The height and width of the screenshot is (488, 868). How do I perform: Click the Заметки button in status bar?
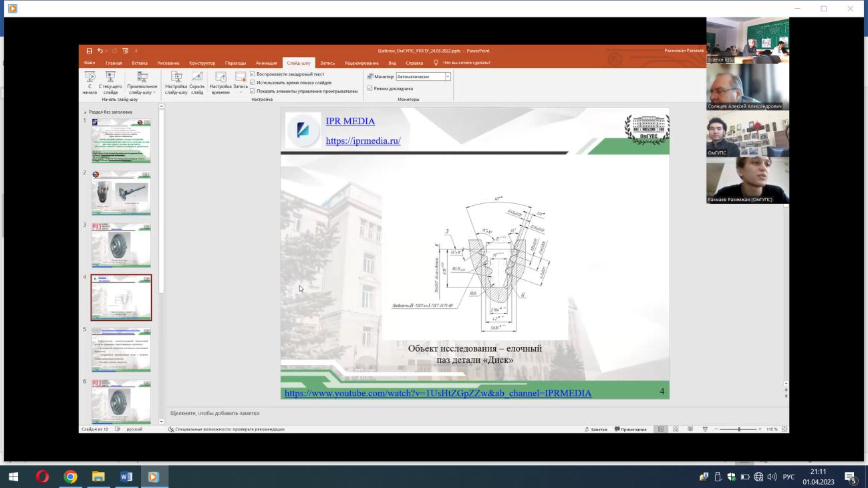[596, 429]
